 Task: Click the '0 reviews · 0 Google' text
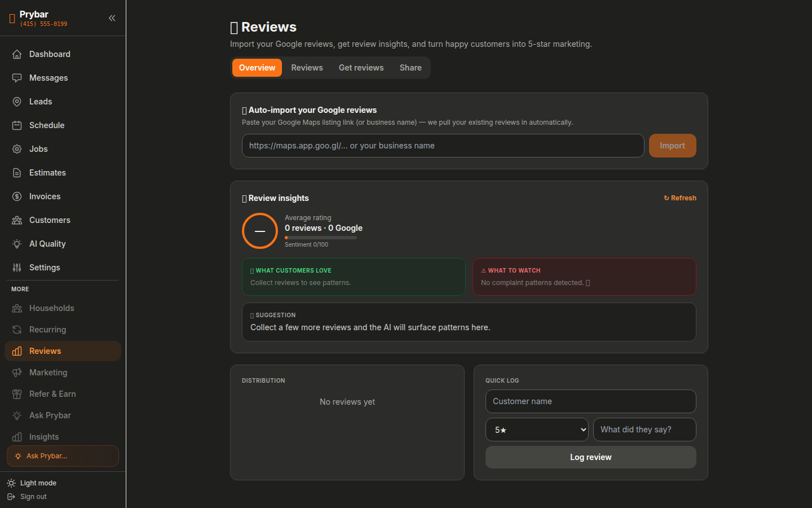click(324, 228)
